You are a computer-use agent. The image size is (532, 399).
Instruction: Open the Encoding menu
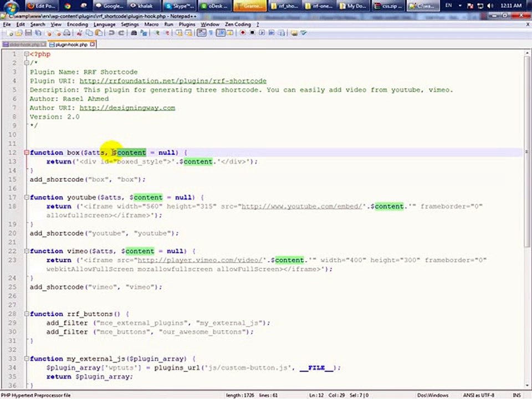pyautogui.click(x=78, y=24)
